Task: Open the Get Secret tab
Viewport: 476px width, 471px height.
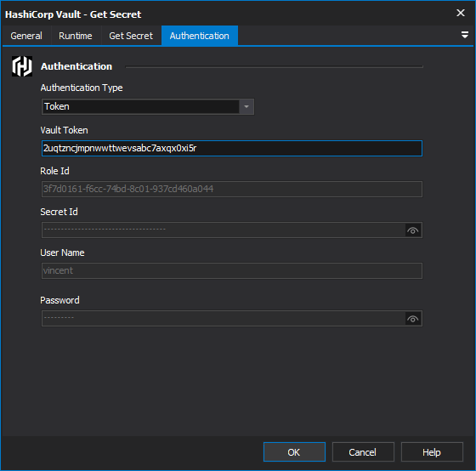Action: 131,36
